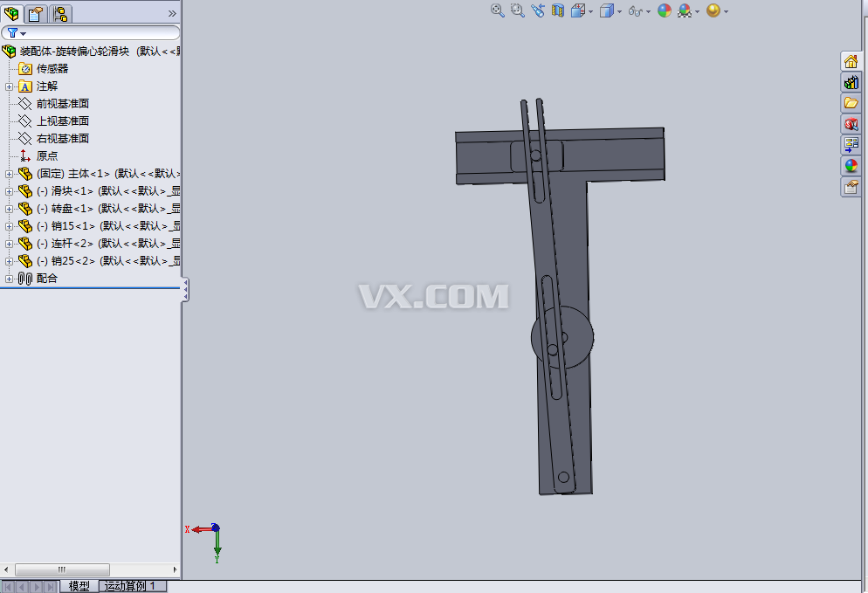Viewport: 868px width, 593px height.
Task: Open the View Orientation cube icon
Action: point(578,10)
